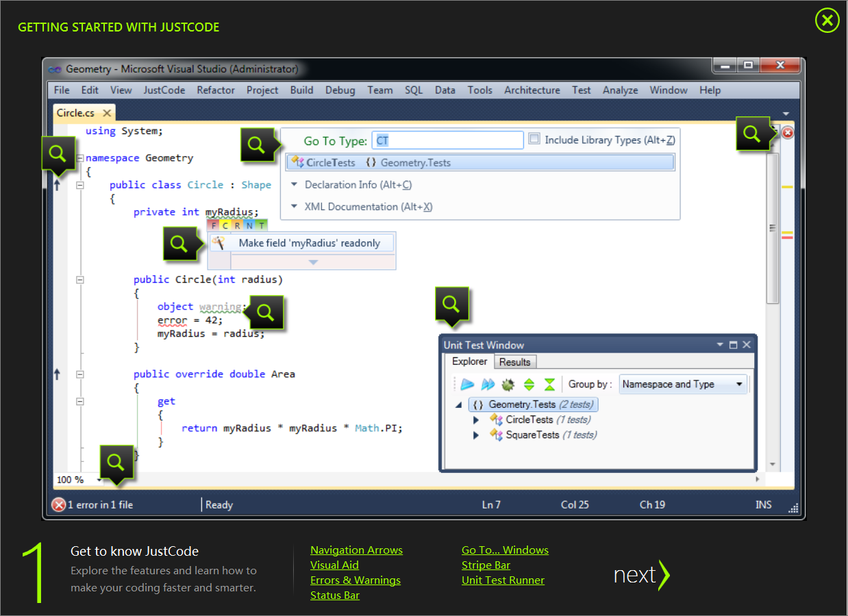Open the 100 % zoom dropdown

(x=99, y=480)
